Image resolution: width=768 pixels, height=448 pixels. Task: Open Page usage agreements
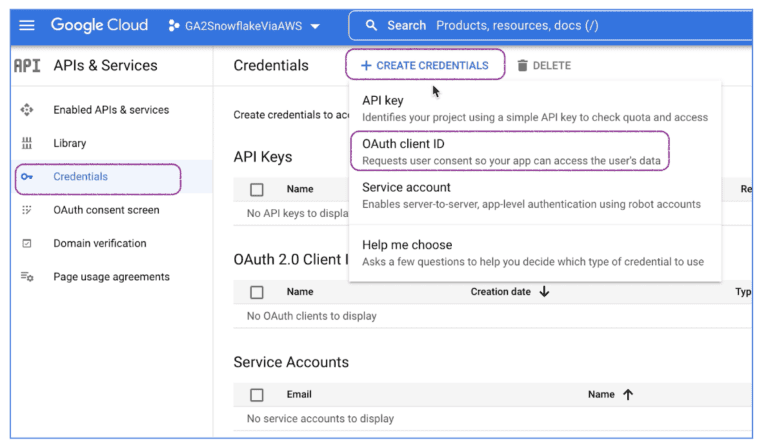click(112, 277)
